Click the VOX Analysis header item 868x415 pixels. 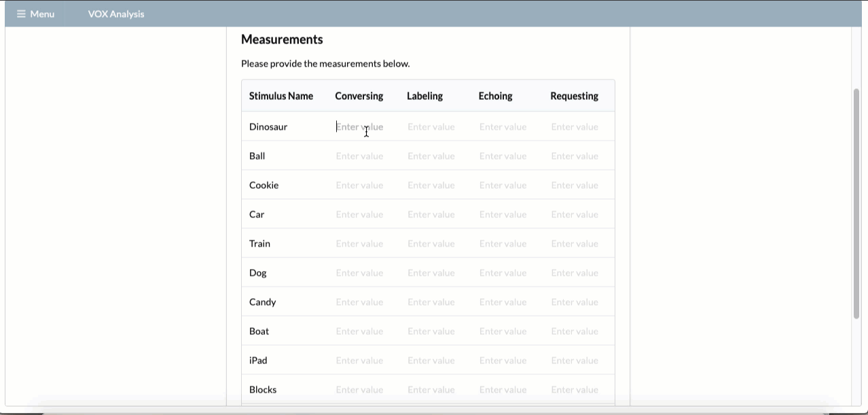pyautogui.click(x=116, y=14)
